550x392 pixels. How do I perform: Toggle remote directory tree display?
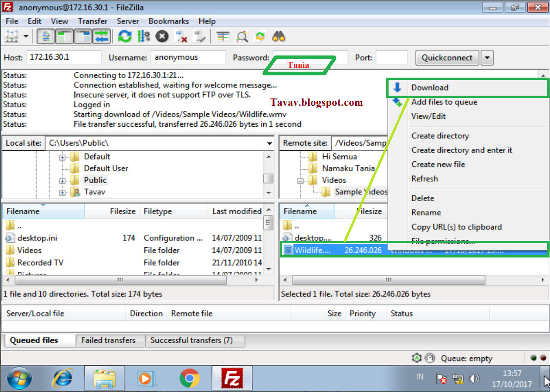tap(83, 37)
